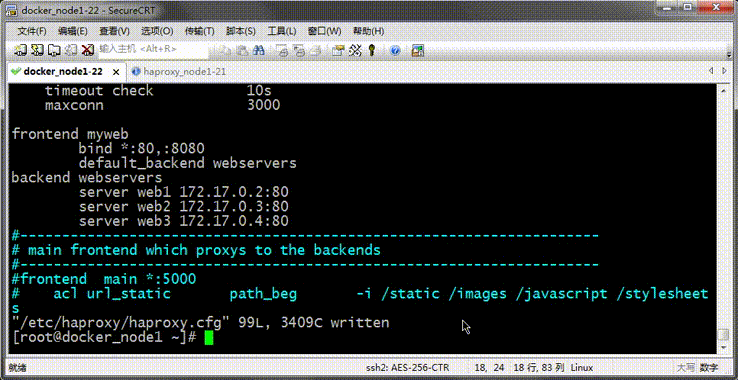This screenshot has height=380, width=738.
Task: Open the 选项(O) menu
Action: click(157, 32)
